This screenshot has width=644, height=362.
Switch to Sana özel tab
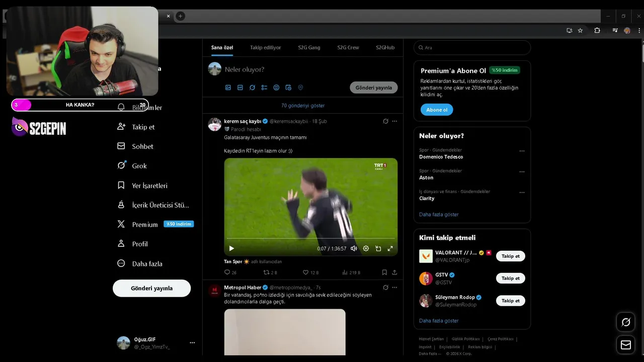222,47
